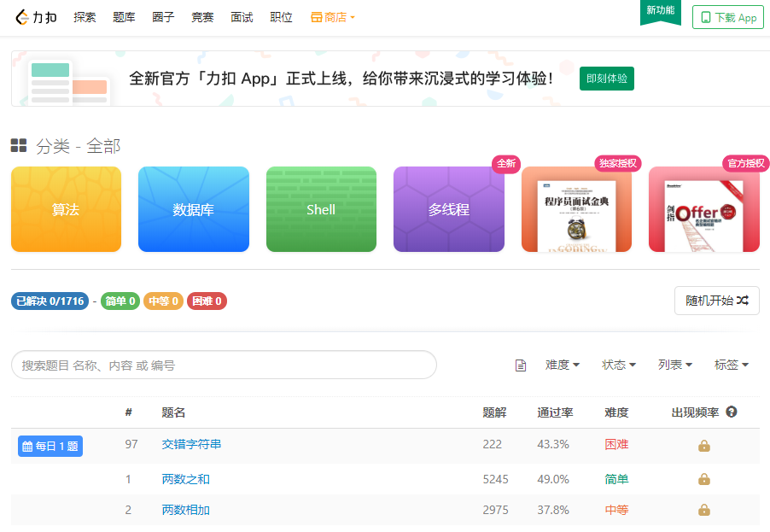Viewport: 770px width, 532px height.
Task: Open the 剑指 Offer book card
Action: 704,209
